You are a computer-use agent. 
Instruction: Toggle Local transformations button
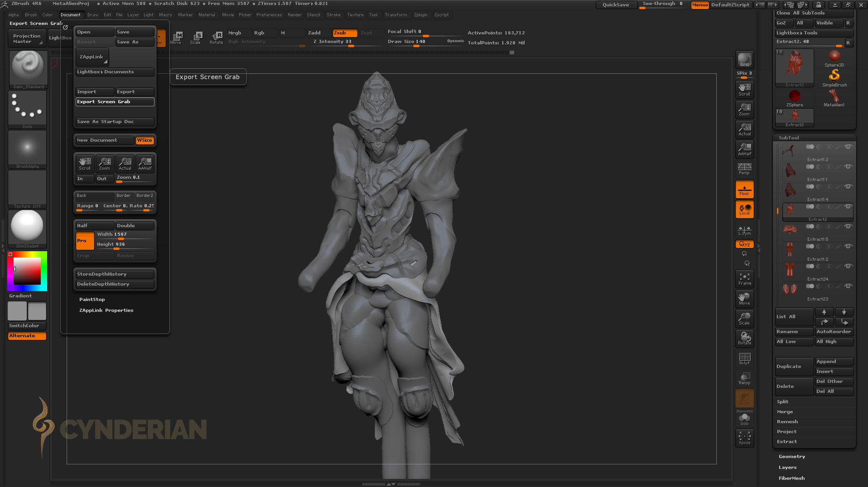pos(744,210)
